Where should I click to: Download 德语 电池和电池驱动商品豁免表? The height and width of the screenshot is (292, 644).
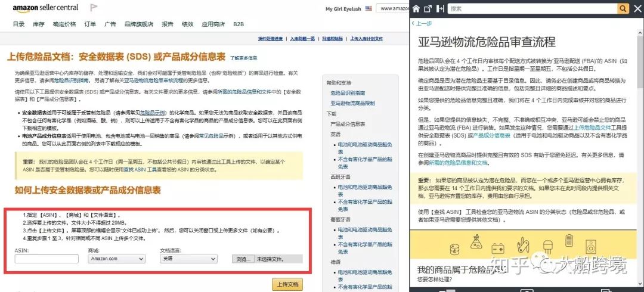(x=365, y=275)
